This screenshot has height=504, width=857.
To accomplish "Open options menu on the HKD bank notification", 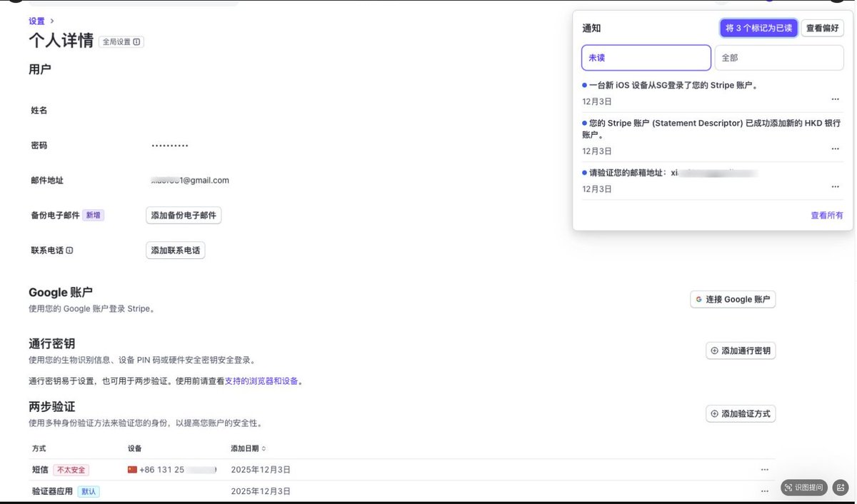I will point(835,148).
